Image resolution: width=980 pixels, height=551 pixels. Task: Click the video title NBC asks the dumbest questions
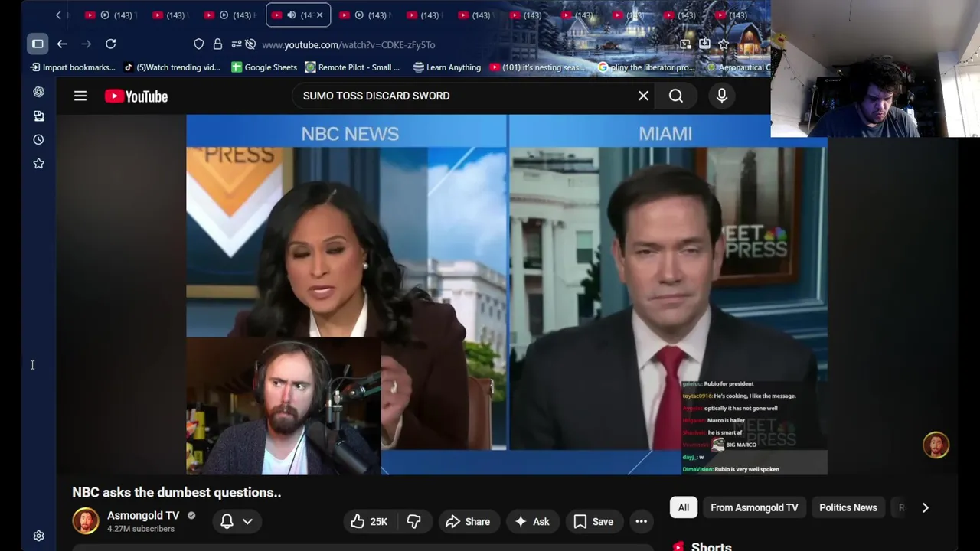[x=177, y=492]
